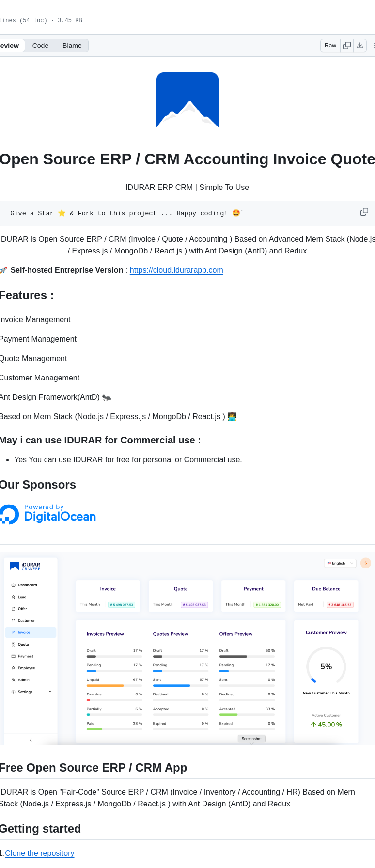This screenshot has height=868, width=375.
Task: Click the 'Yes You can use IDURAR for free' bullet
Action: [128, 459]
